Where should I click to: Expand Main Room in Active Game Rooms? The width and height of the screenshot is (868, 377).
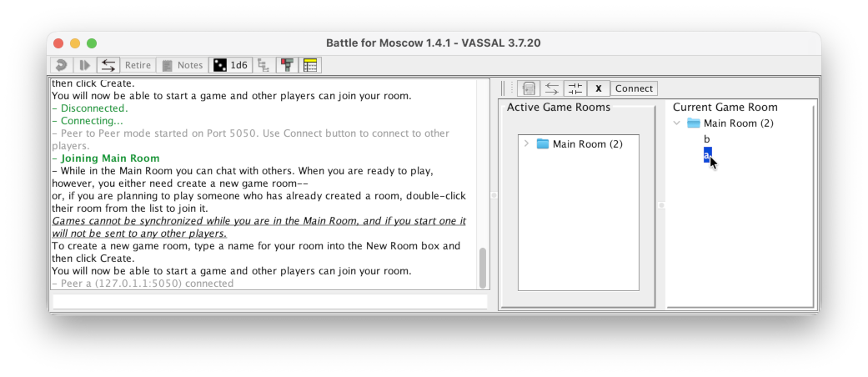click(526, 144)
